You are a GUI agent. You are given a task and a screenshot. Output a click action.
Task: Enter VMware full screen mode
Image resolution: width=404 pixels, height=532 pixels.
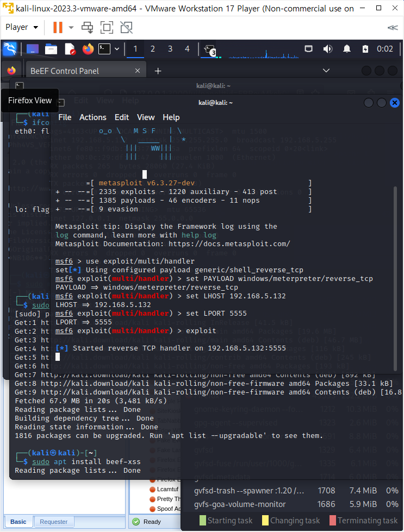107,28
